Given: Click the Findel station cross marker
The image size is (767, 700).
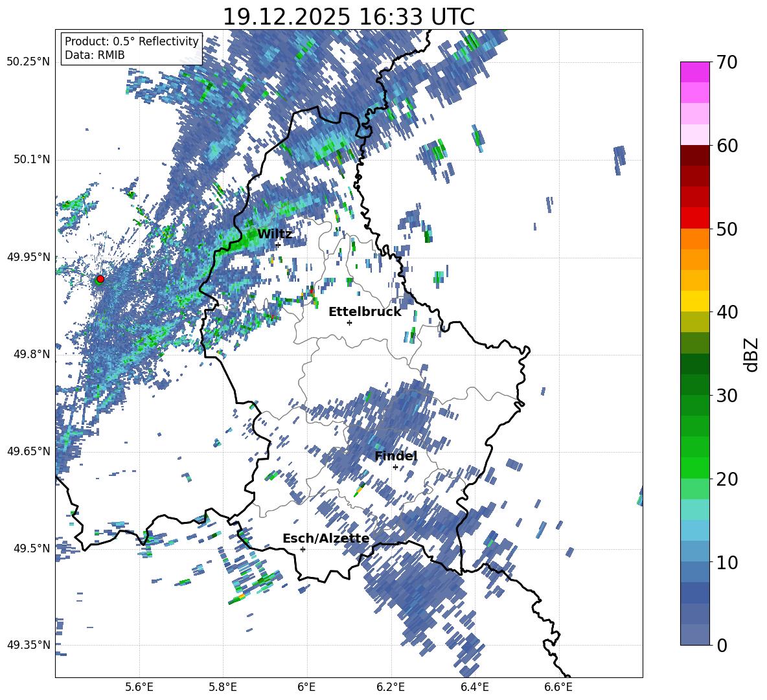Looking at the screenshot, I should pos(395,467).
